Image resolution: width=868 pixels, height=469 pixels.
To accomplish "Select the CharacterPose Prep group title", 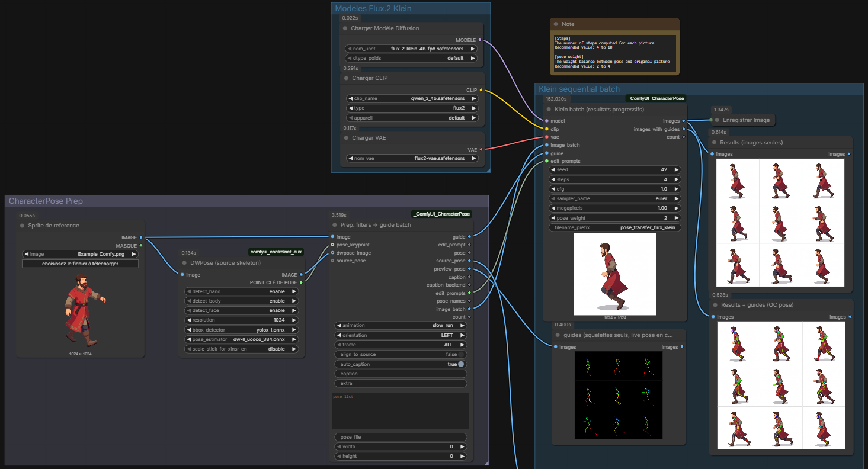I will point(46,201).
